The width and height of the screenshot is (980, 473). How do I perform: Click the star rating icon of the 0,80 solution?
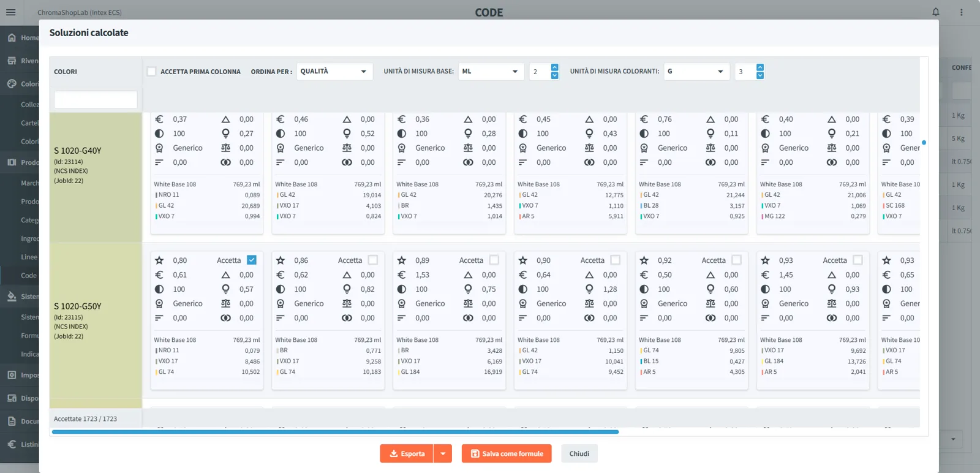click(x=159, y=260)
